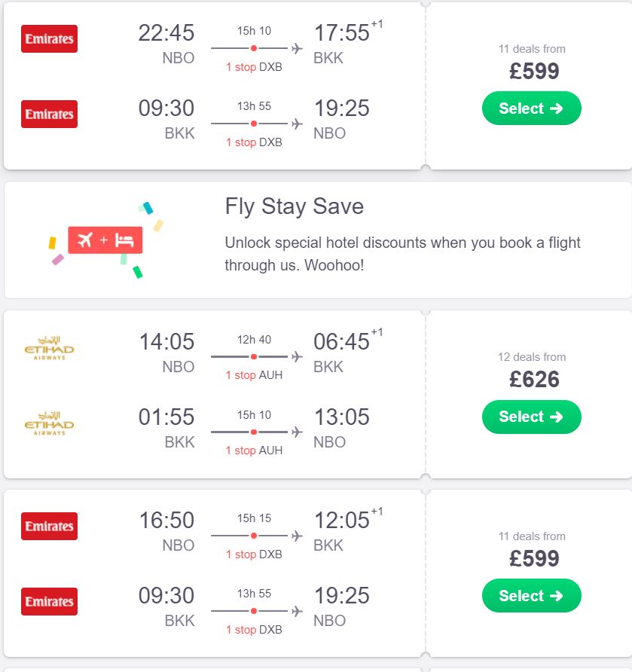Click the Etihad Airways logo on the 01:55 flight

49,424
